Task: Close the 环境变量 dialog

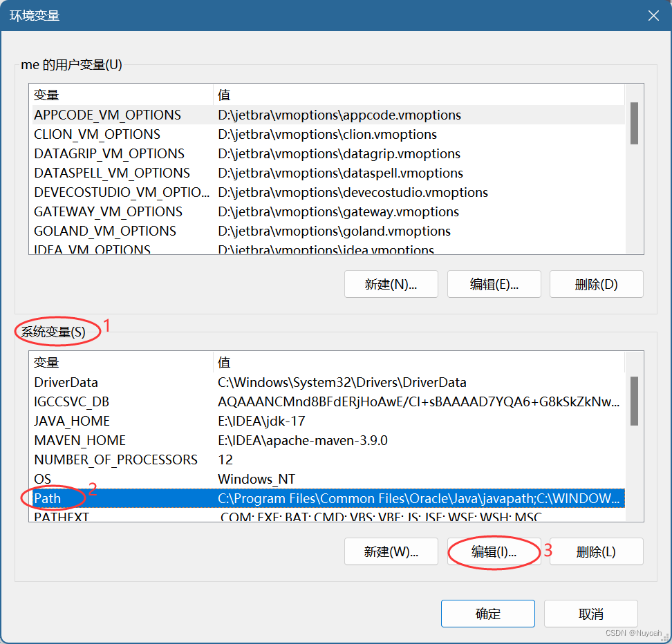Action: [653, 15]
